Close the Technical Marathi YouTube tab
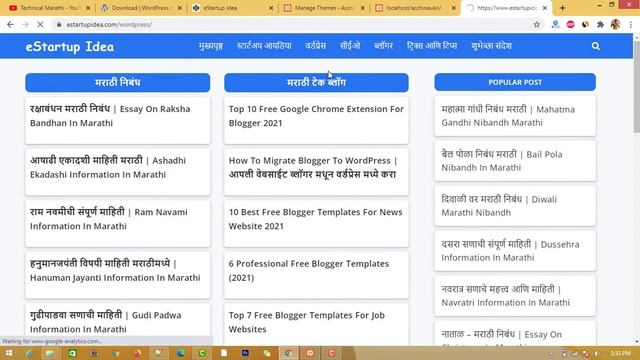 [88, 8]
